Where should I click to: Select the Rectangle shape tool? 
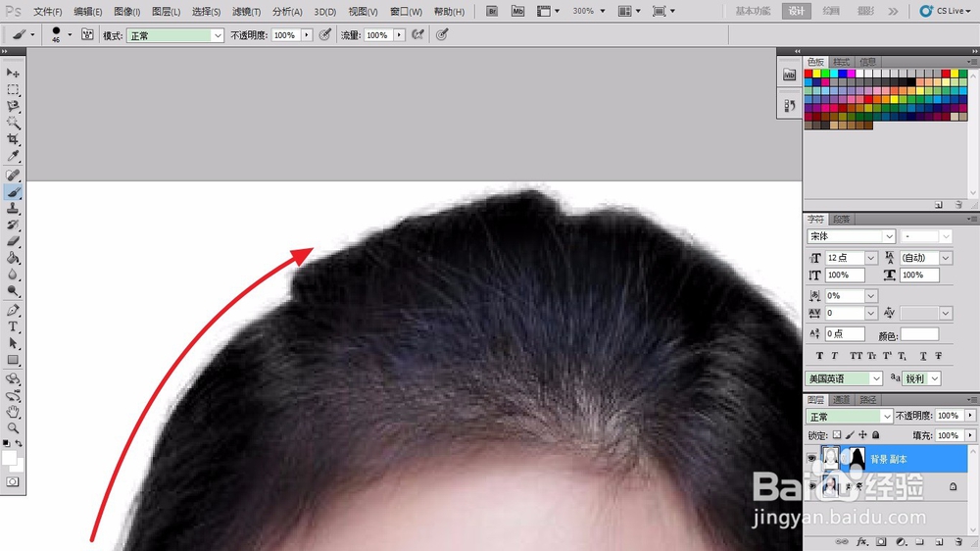pyautogui.click(x=13, y=360)
